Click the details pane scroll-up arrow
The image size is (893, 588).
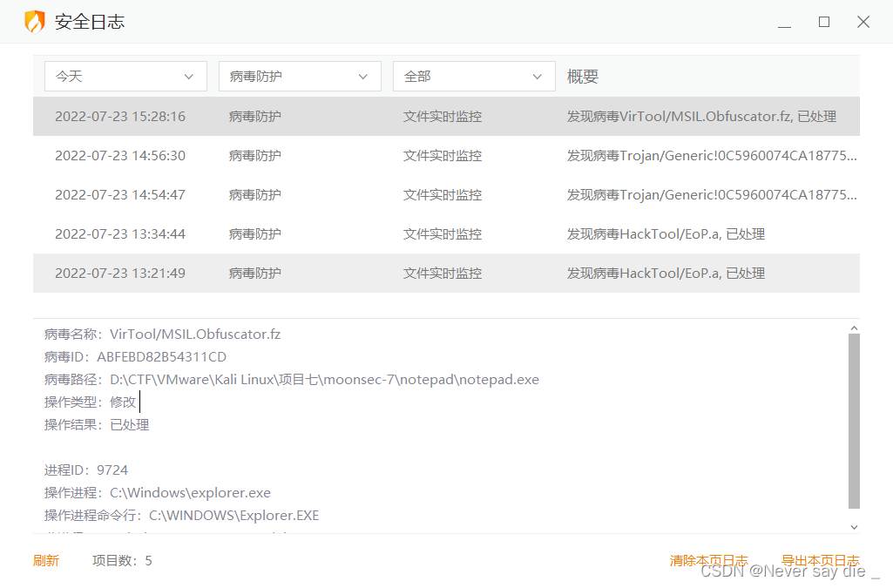(854, 328)
